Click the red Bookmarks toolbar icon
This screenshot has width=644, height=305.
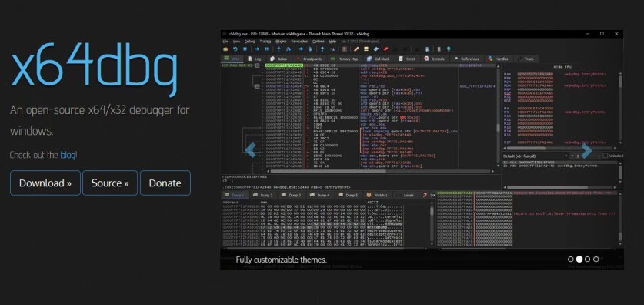pyautogui.click(x=385, y=49)
